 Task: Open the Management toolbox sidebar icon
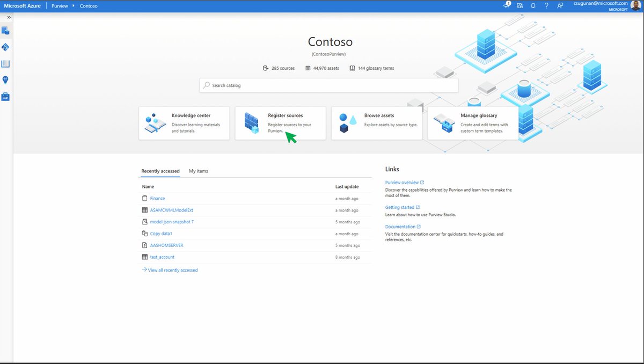[x=5, y=97]
